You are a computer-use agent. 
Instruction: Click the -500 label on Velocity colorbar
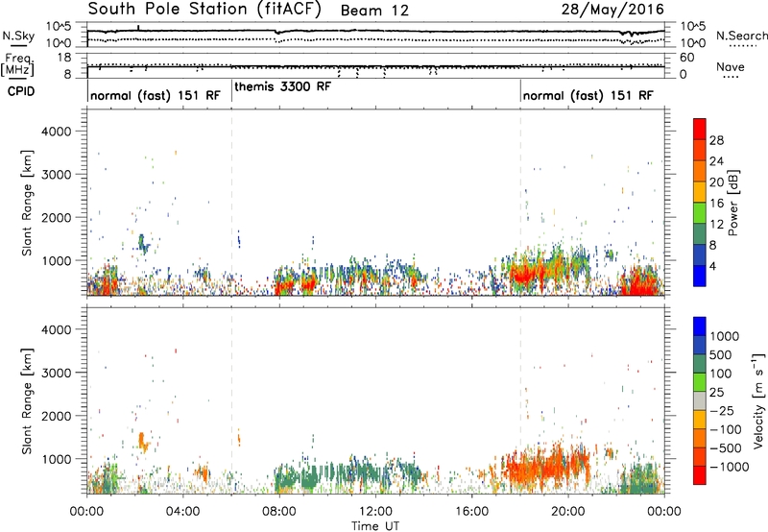tap(726, 447)
